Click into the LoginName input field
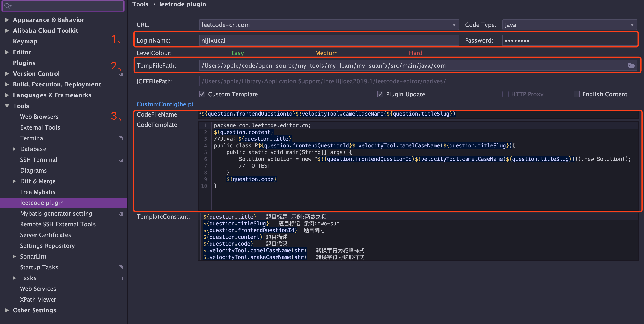This screenshot has width=644, height=324. (329, 41)
